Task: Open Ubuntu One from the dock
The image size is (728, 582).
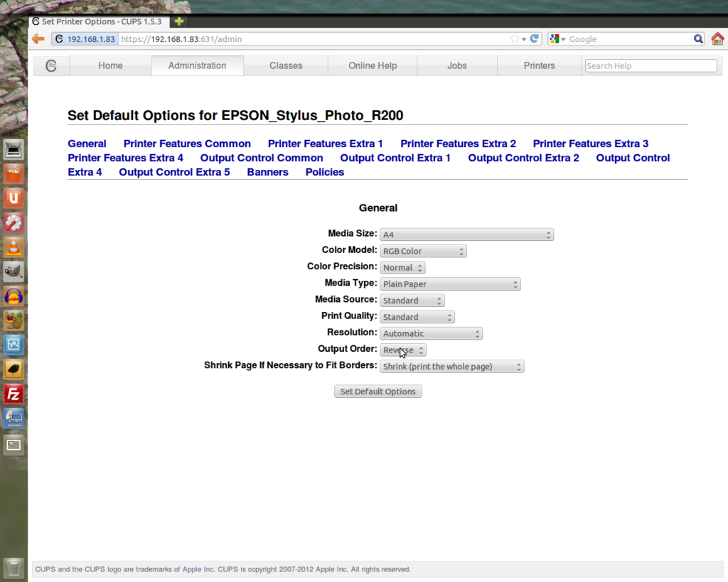Action: (14, 199)
